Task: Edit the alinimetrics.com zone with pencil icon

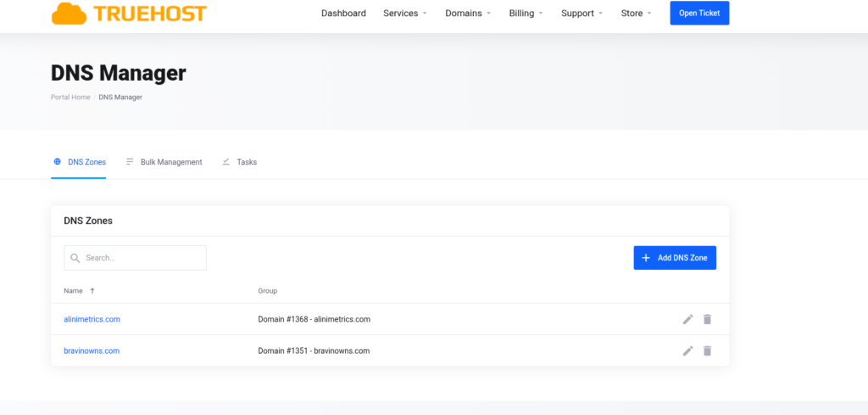Action: pyautogui.click(x=687, y=319)
